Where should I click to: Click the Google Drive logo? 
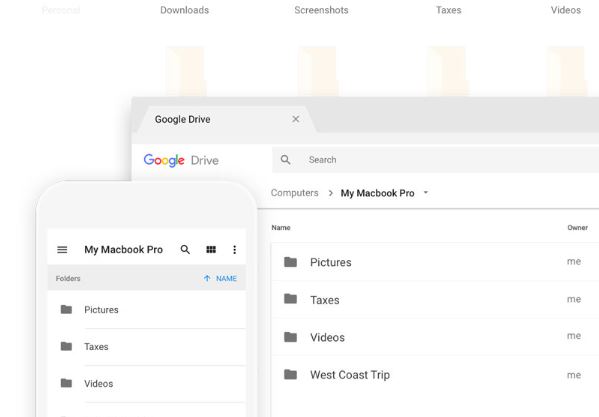181,160
